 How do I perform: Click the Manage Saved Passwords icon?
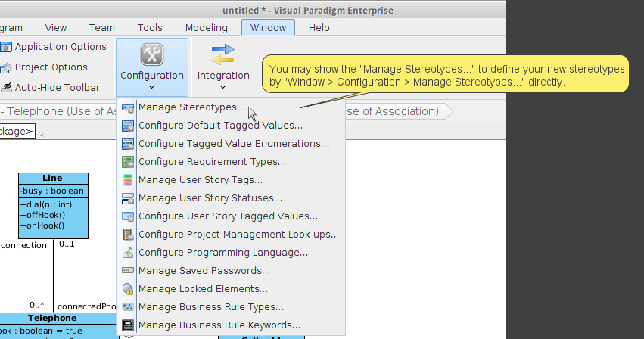128,270
